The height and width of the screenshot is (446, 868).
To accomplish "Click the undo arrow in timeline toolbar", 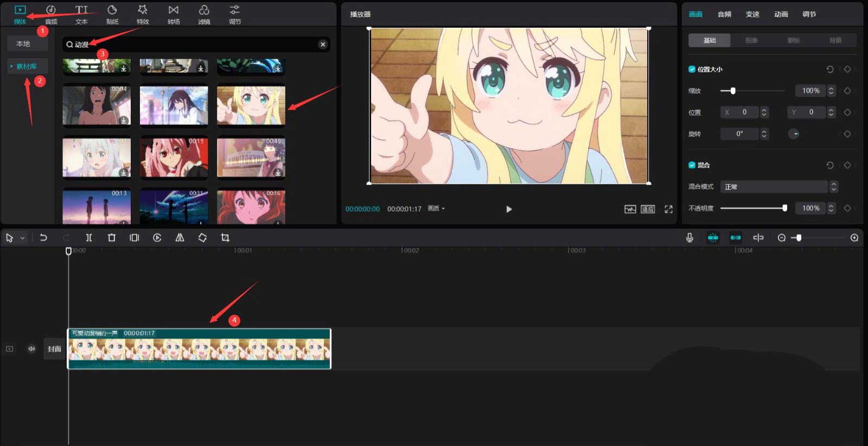I will point(43,238).
